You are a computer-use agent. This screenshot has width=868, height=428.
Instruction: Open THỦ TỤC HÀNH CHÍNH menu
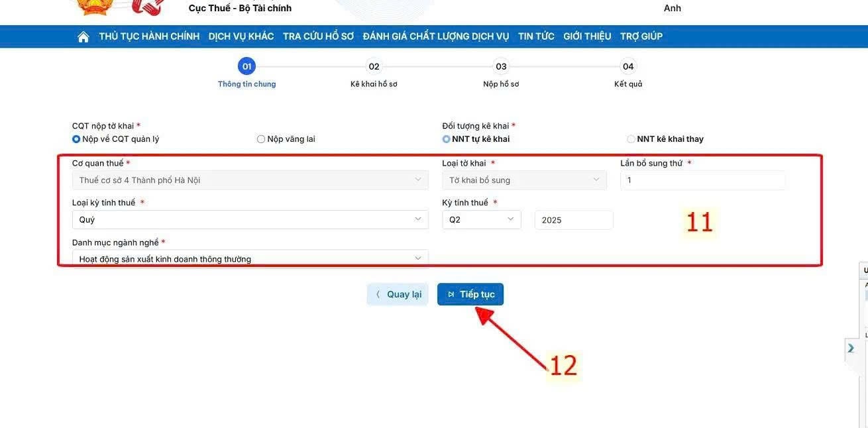click(149, 36)
